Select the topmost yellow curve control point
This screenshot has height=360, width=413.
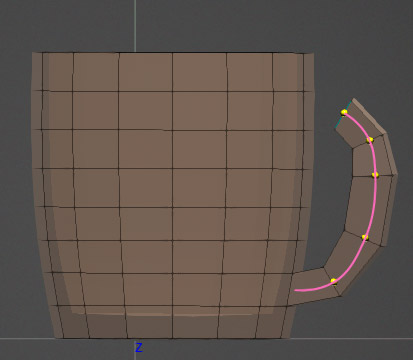344,112
